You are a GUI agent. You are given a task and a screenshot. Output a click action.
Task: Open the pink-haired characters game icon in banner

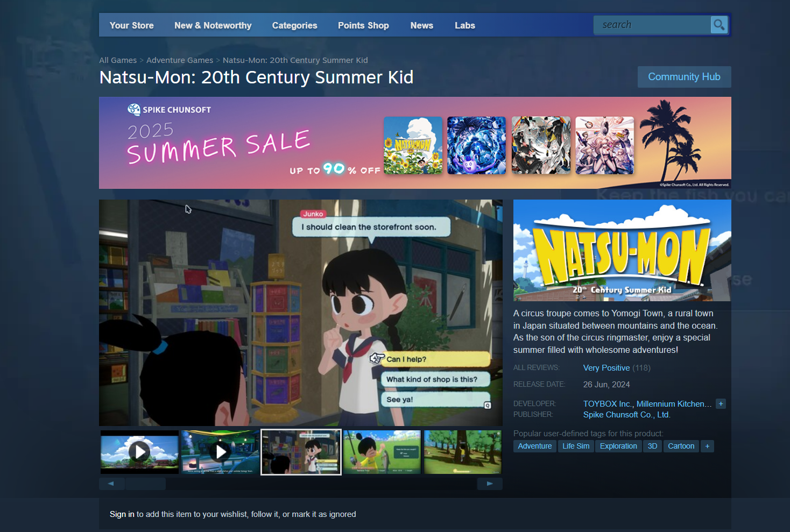(605, 145)
